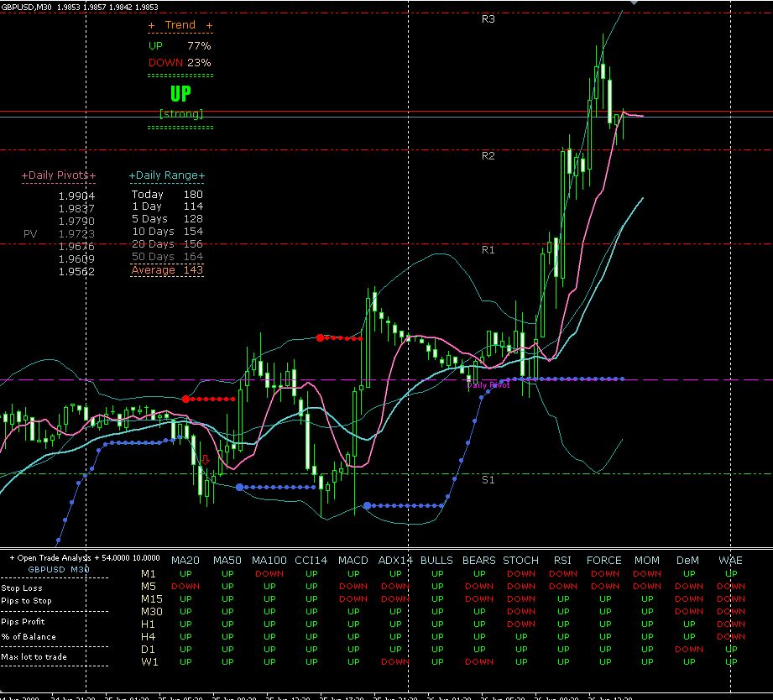Click the red DOWN cell in M1 MA100

tap(269, 574)
